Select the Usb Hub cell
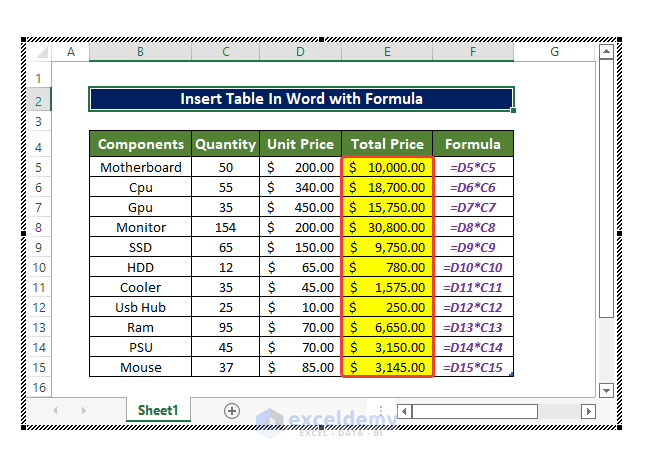 (141, 307)
